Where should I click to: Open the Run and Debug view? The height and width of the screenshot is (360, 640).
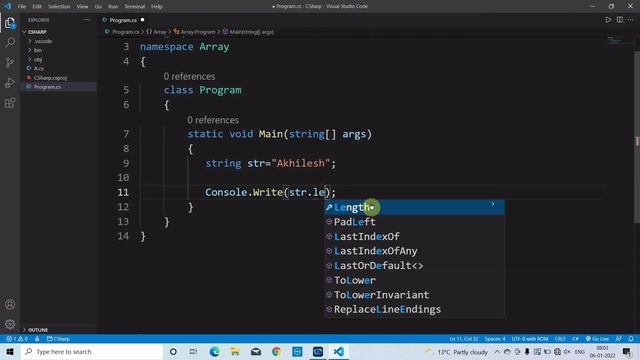pos(10,82)
